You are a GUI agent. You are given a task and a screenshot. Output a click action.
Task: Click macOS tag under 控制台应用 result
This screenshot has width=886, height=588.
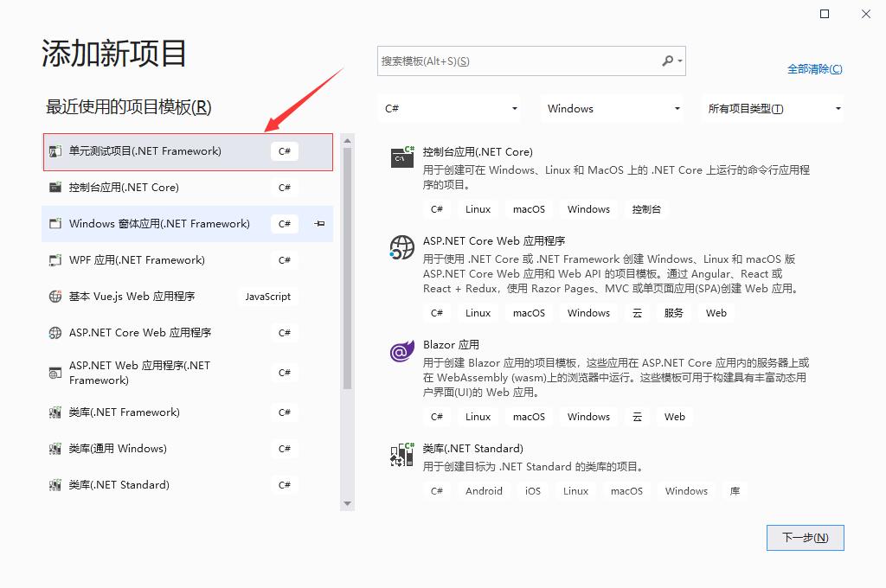(x=529, y=209)
